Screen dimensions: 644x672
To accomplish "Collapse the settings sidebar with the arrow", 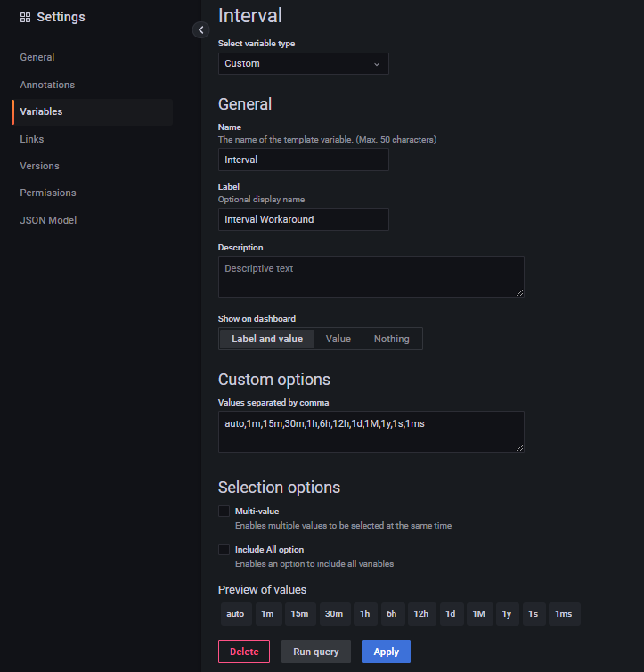I will point(200,29).
